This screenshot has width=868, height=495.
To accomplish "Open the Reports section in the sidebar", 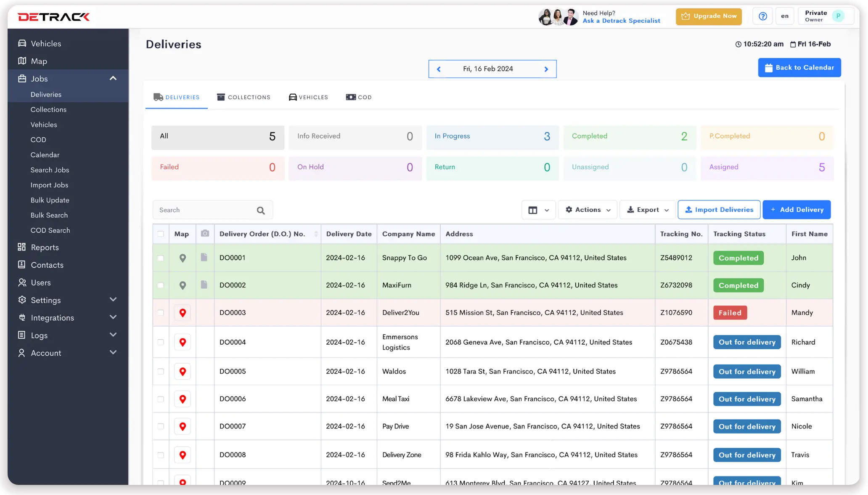I will (x=45, y=247).
